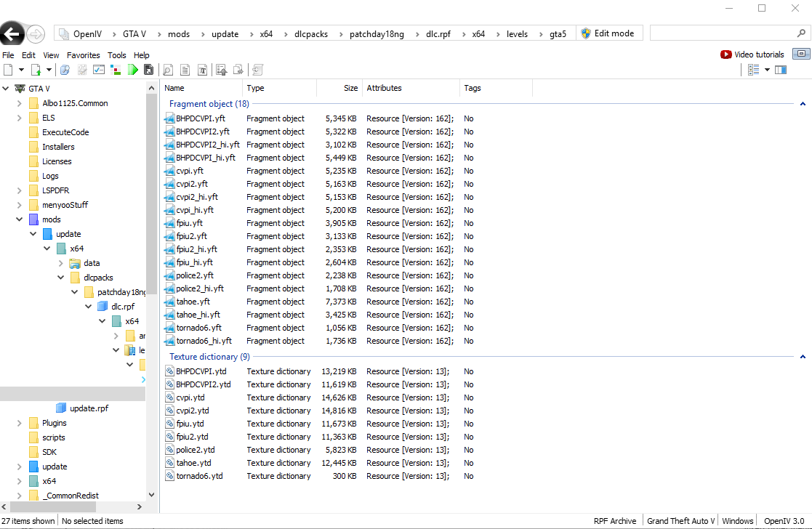Click the Attributes column header
The image size is (812, 529).
pyautogui.click(x=411, y=88)
